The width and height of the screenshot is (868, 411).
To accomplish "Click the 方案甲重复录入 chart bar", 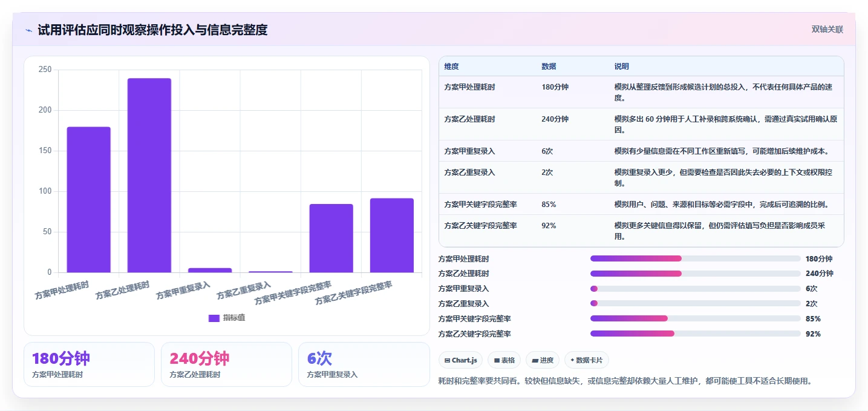I will [x=210, y=270].
